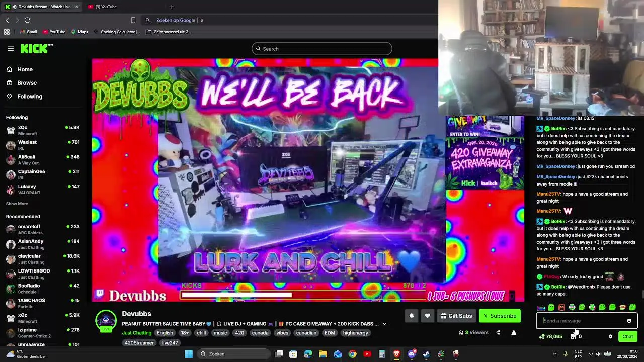Open the Windows Start menu
This screenshot has width=644, height=362.
pos(188,354)
